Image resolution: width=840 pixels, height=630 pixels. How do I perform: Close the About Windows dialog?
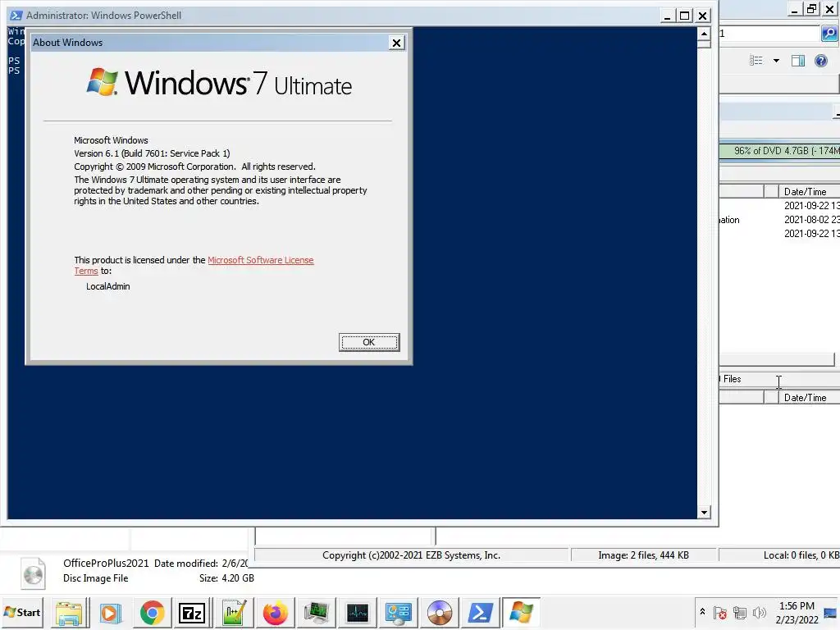tap(396, 43)
